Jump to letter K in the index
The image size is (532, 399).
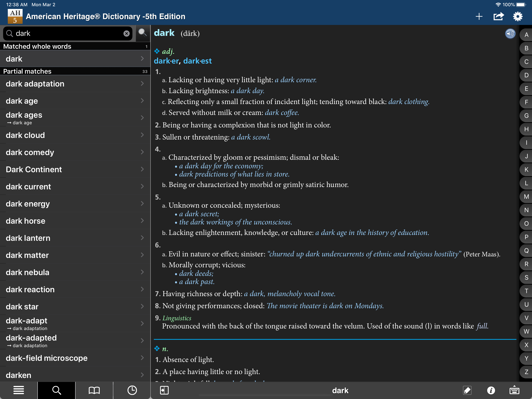coord(526,170)
